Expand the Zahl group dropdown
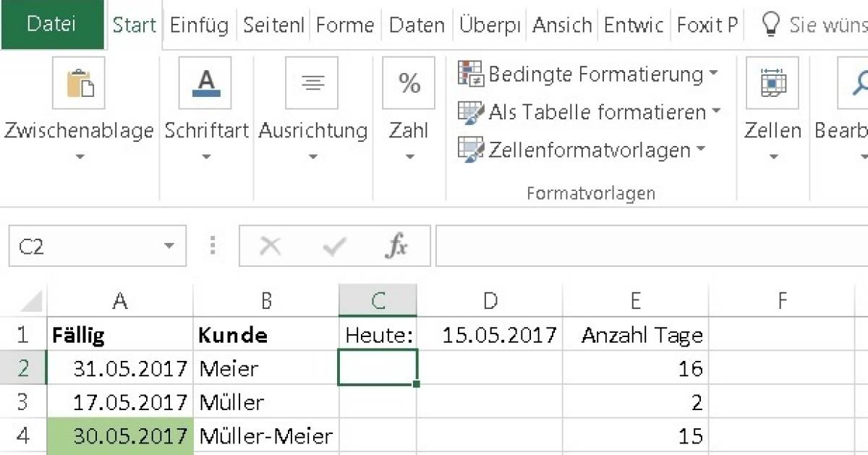The width and height of the screenshot is (868, 455). click(408, 154)
